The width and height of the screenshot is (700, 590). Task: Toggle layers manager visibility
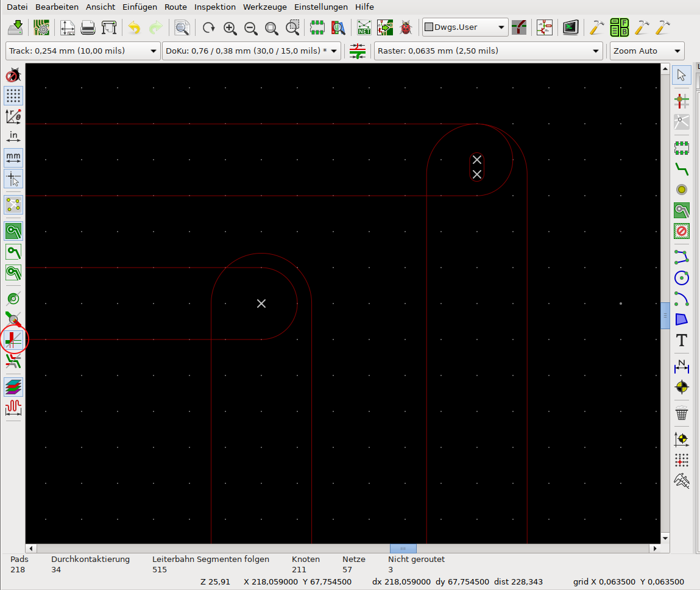13,387
